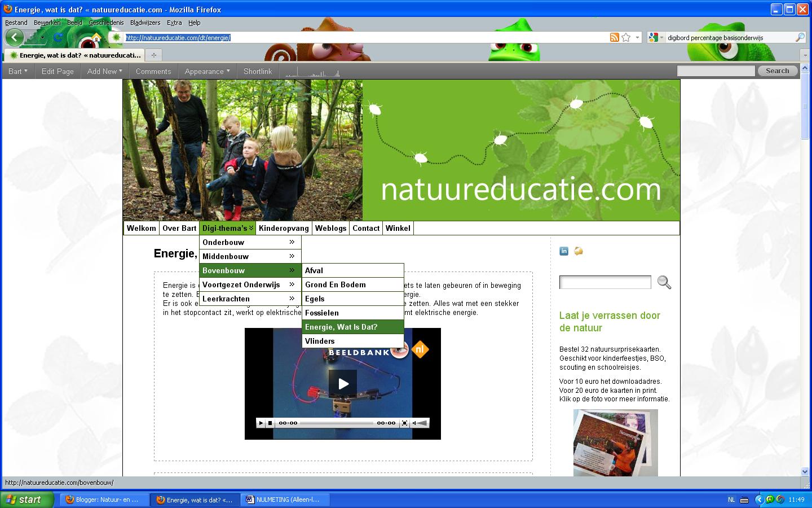
Task: Expand the Voortgezet Onderwijs submenu
Action: point(250,284)
